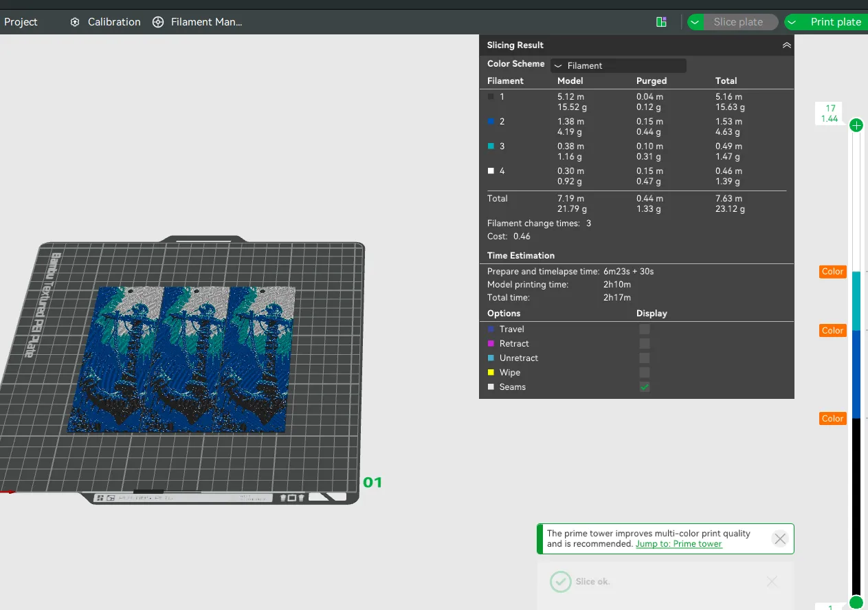This screenshot has width=868, height=610.
Task: Click the Filament Manager circular icon
Action: (158, 22)
